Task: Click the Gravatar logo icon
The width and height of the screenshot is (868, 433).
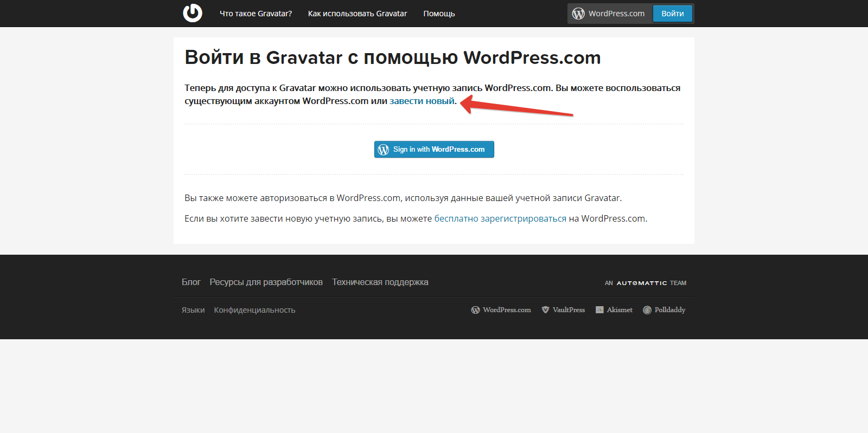Action: click(193, 13)
